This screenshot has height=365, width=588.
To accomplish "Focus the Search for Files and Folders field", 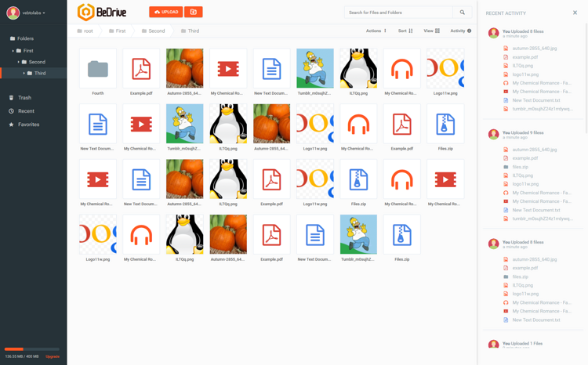I will [398, 13].
